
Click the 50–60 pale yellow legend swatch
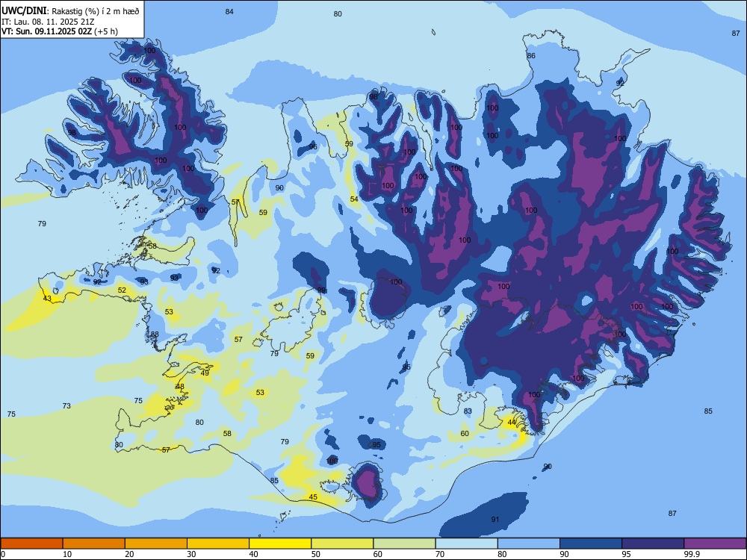click(342, 544)
